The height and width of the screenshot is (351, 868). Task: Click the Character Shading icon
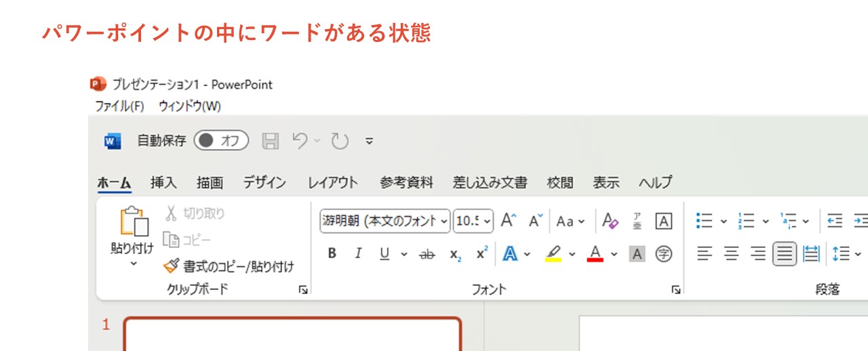pos(637,254)
